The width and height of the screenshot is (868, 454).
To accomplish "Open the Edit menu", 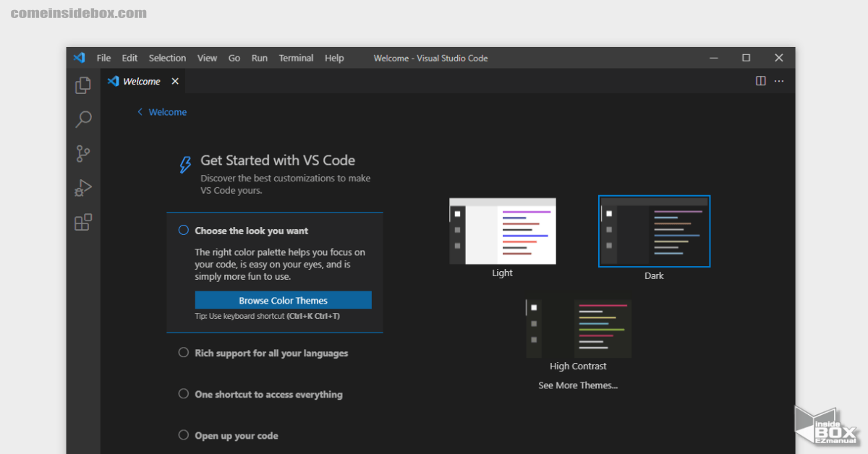I will pyautogui.click(x=129, y=58).
